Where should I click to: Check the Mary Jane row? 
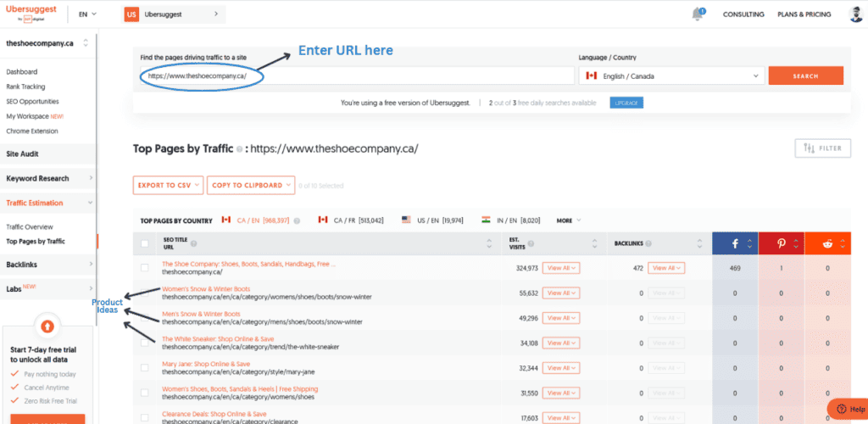[x=144, y=367]
